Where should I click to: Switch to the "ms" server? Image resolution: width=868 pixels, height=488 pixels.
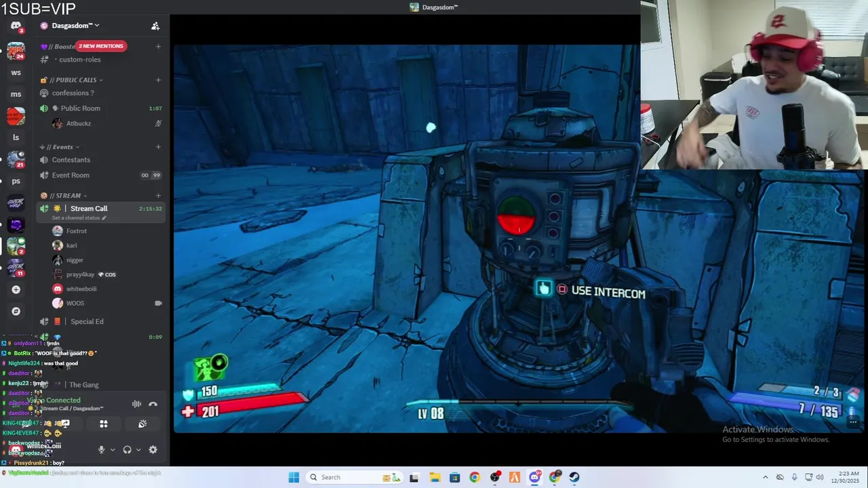point(16,94)
